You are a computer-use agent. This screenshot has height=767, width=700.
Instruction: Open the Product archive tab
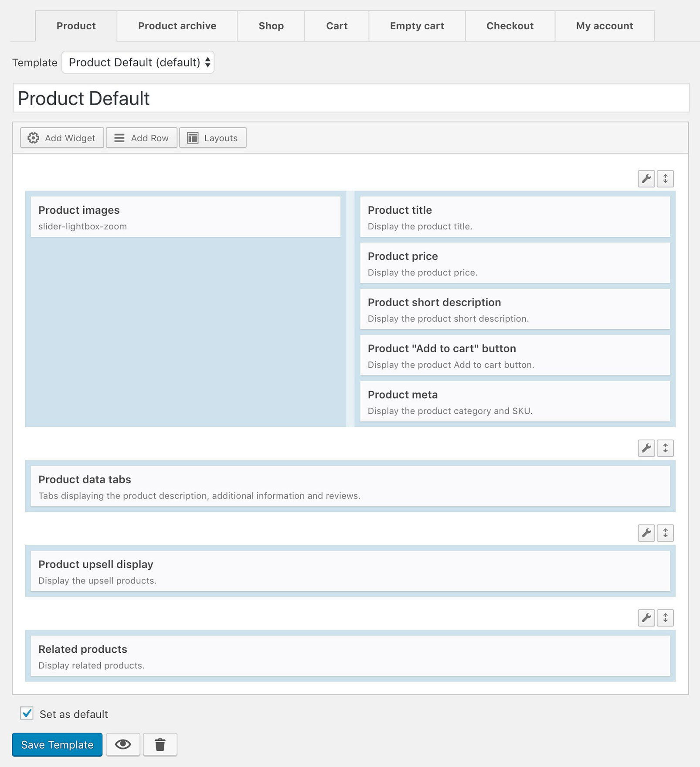177,26
